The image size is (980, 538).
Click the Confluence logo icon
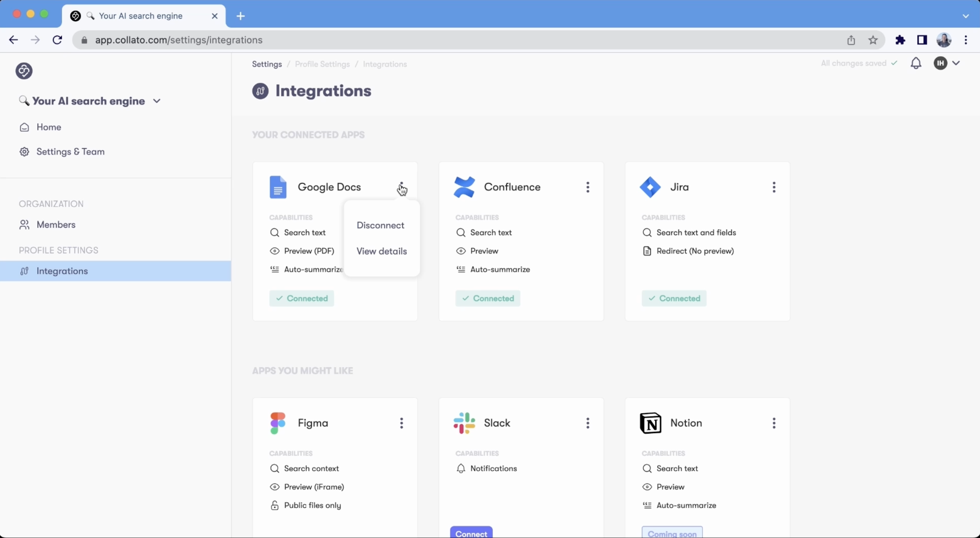point(464,187)
